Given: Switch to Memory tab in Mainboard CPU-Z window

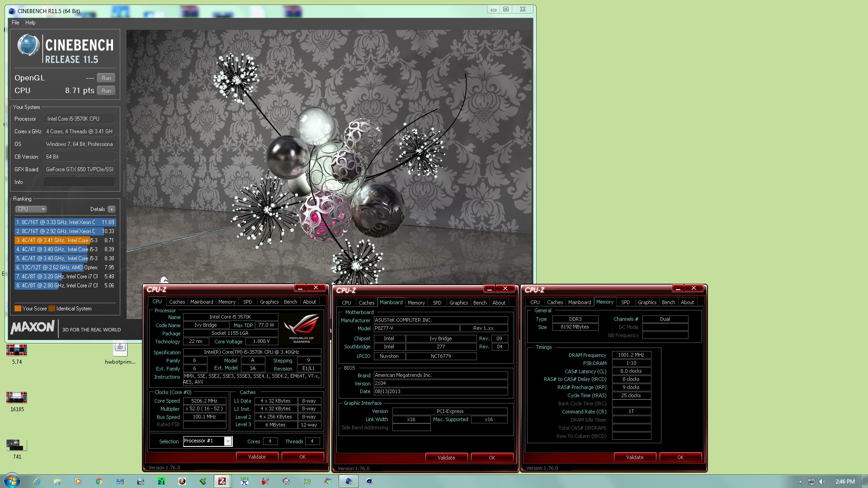Looking at the screenshot, I should pyautogui.click(x=416, y=303).
